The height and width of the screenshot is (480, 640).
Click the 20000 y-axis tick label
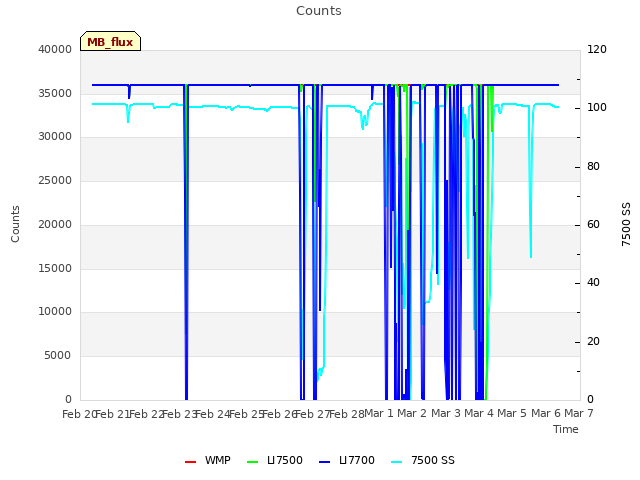point(55,224)
